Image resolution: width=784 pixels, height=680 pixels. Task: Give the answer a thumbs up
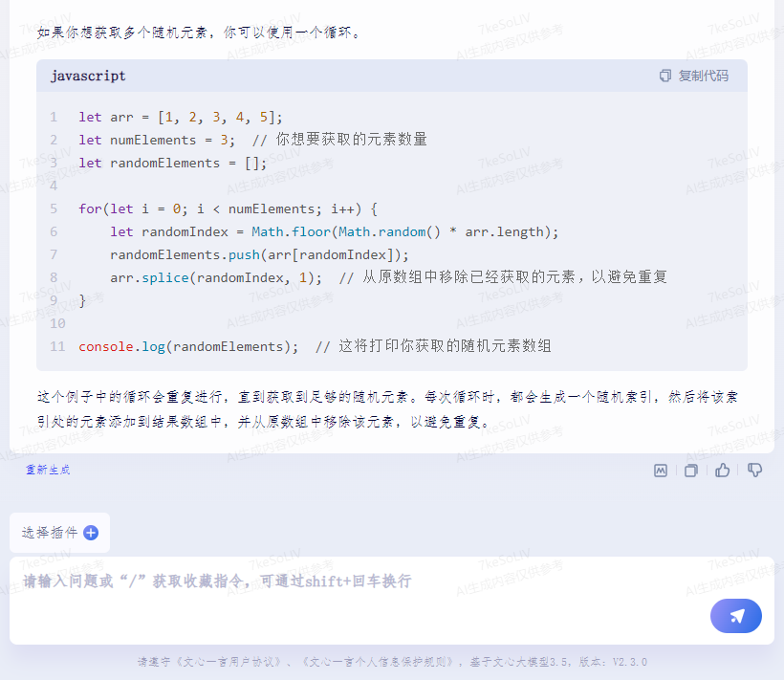coord(723,470)
